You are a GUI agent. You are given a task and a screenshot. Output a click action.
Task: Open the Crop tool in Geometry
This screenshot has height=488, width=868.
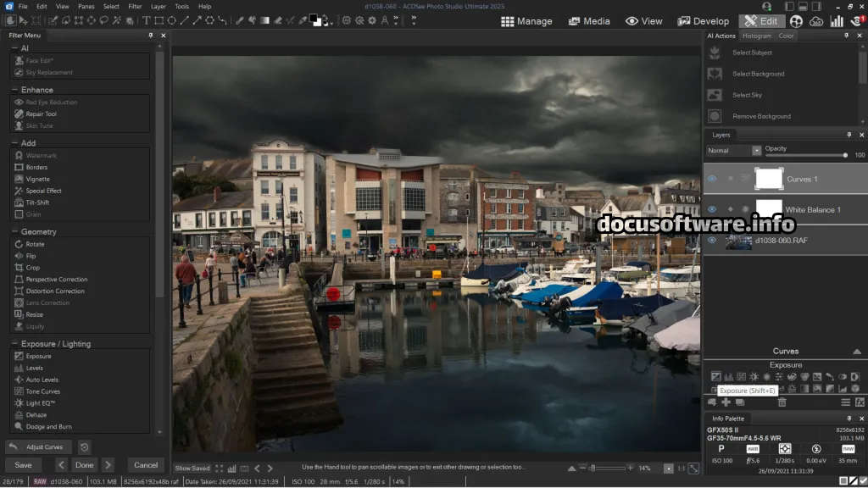32,268
